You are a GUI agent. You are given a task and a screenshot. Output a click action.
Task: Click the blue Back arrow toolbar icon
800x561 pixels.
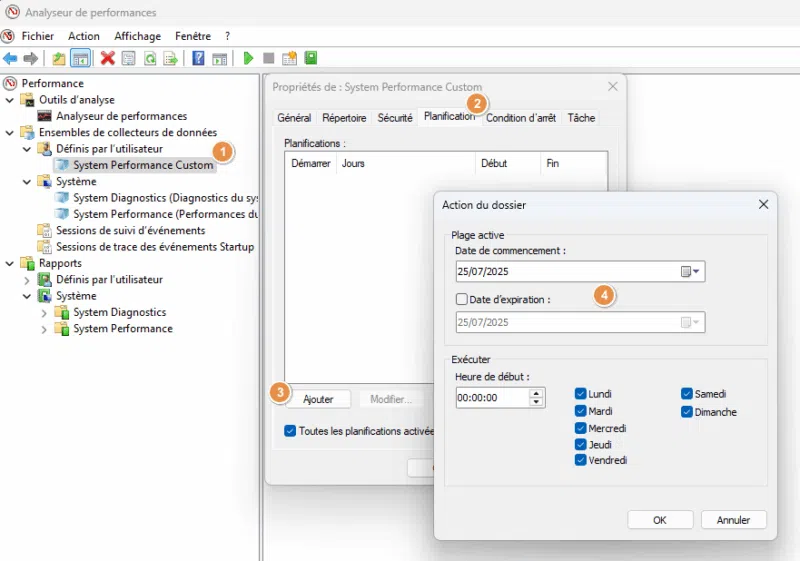(x=10, y=58)
